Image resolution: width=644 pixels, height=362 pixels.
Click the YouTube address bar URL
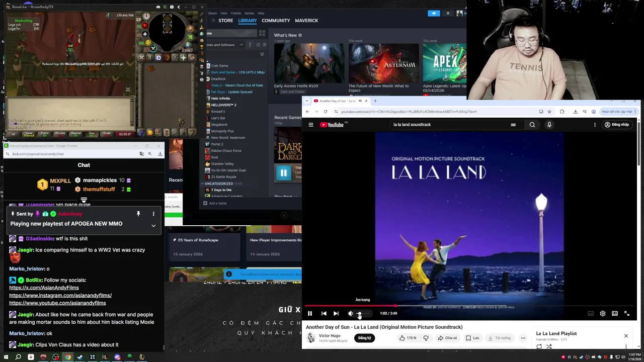coord(409,112)
